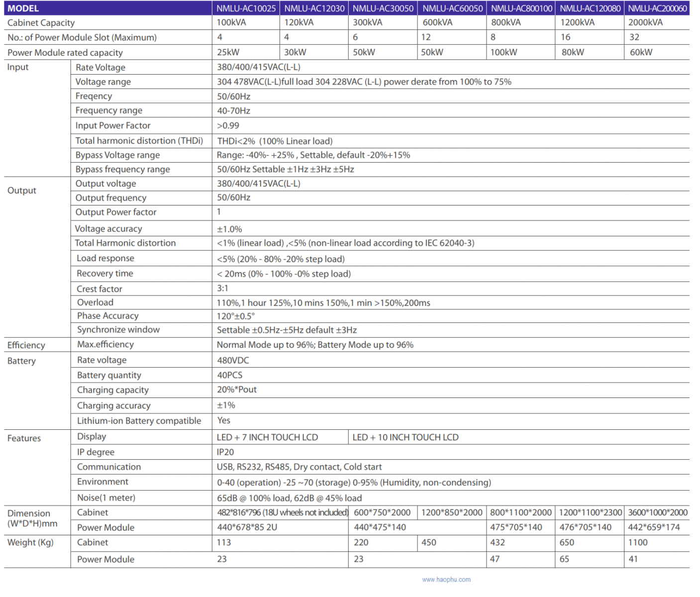Click model NMLU-AC10025 header
Viewport: 700px width, 597px height.
coord(246,8)
